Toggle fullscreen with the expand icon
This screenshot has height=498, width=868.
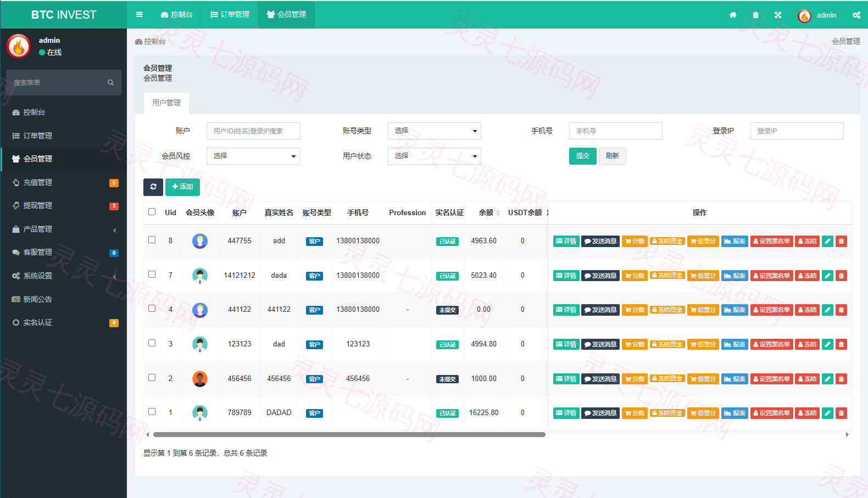pyautogui.click(x=778, y=15)
